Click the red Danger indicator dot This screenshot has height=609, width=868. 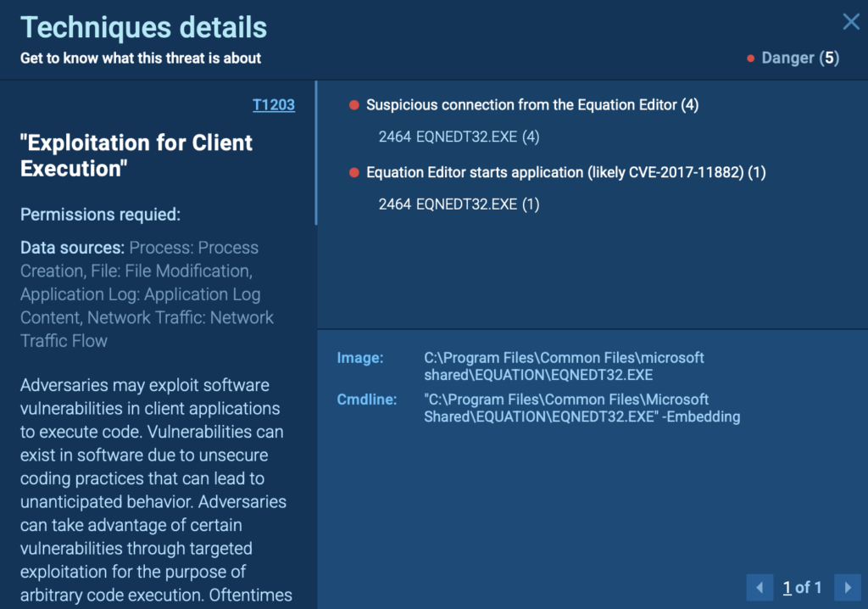[750, 59]
